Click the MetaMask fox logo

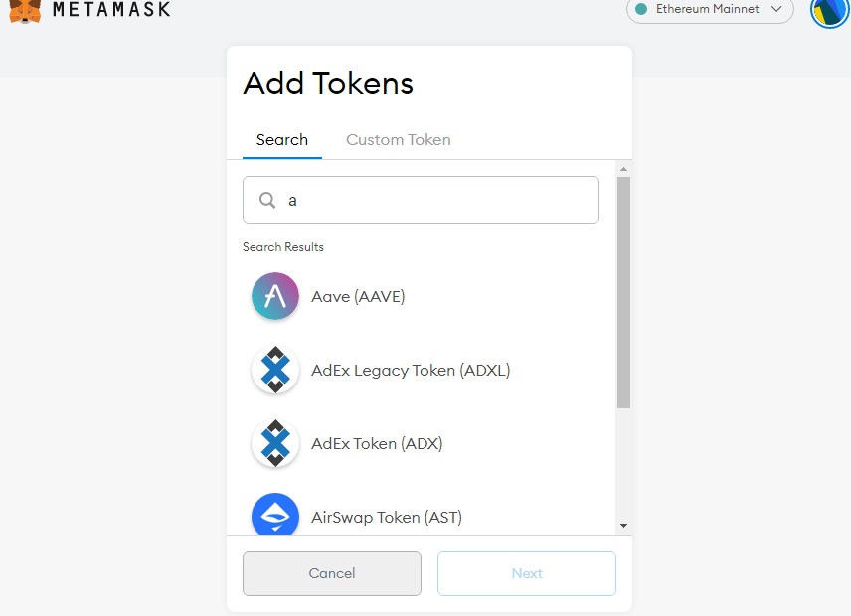[25, 11]
